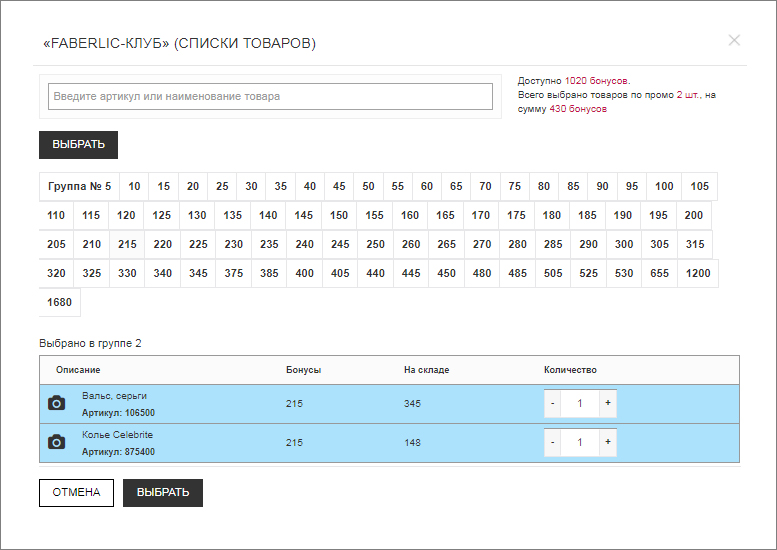Select bonus group 340
Image resolution: width=777 pixels, height=550 pixels.
coord(163,273)
